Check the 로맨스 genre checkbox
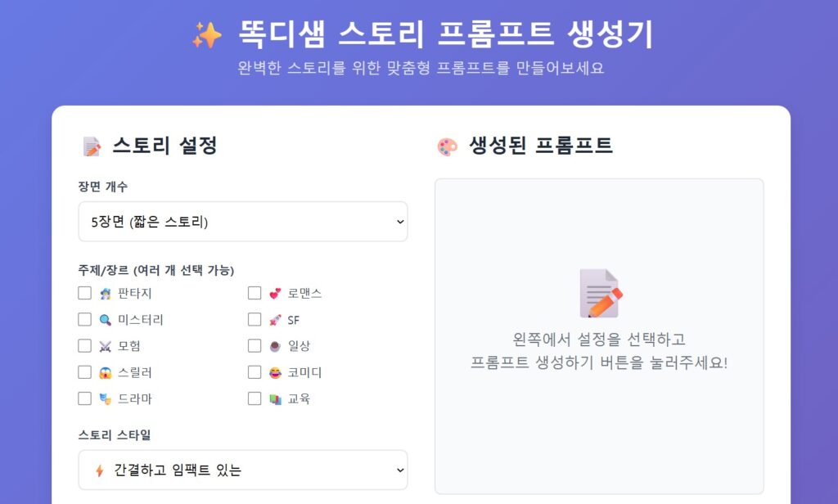Viewport: 838px width, 504px height. [255, 293]
